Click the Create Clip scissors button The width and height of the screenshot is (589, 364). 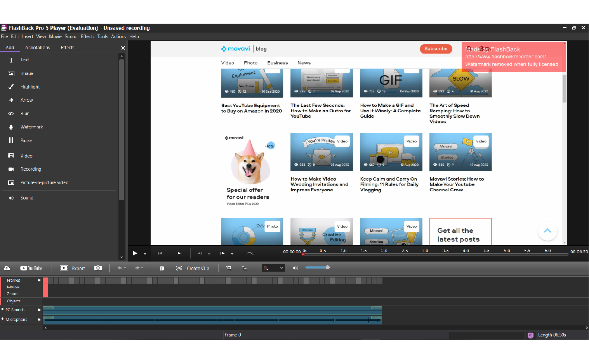tap(193, 268)
